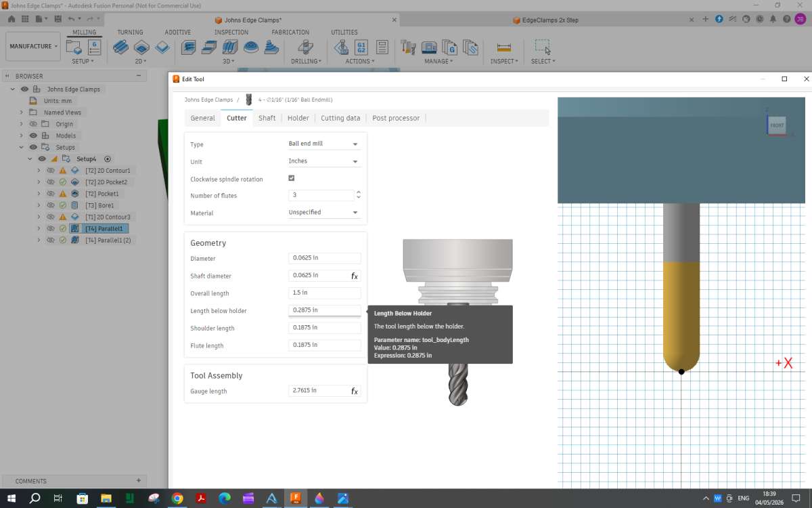This screenshot has height=508, width=812.
Task: Click the Overall length input field
Action: (x=325, y=293)
